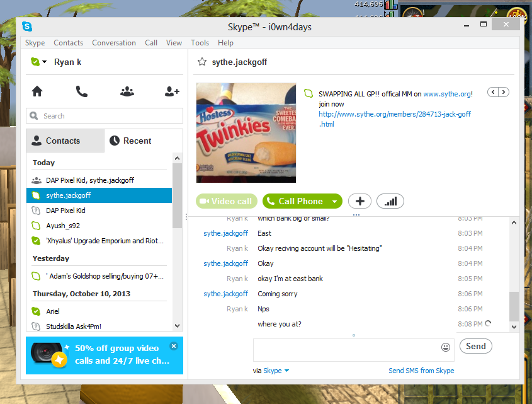Open status dropdown arrow next to Ryan k
Viewport: 532px width, 404px height.
44,62
